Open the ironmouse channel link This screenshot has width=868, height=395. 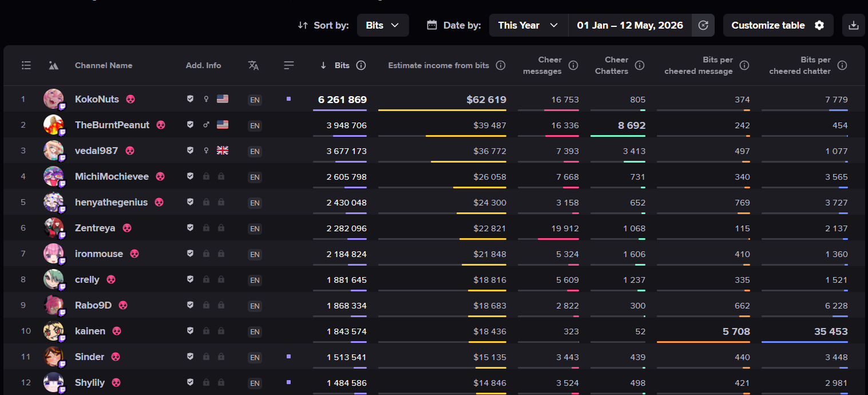(99, 254)
